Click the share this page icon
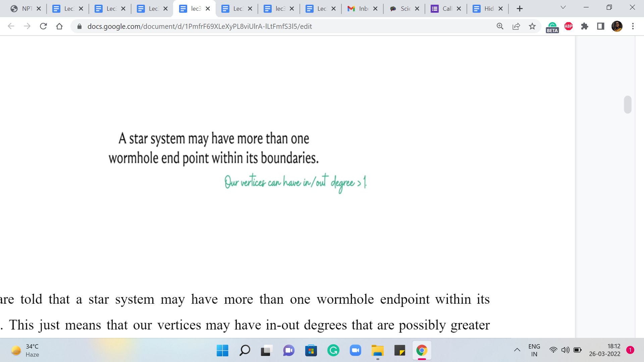The image size is (644, 362). click(516, 26)
